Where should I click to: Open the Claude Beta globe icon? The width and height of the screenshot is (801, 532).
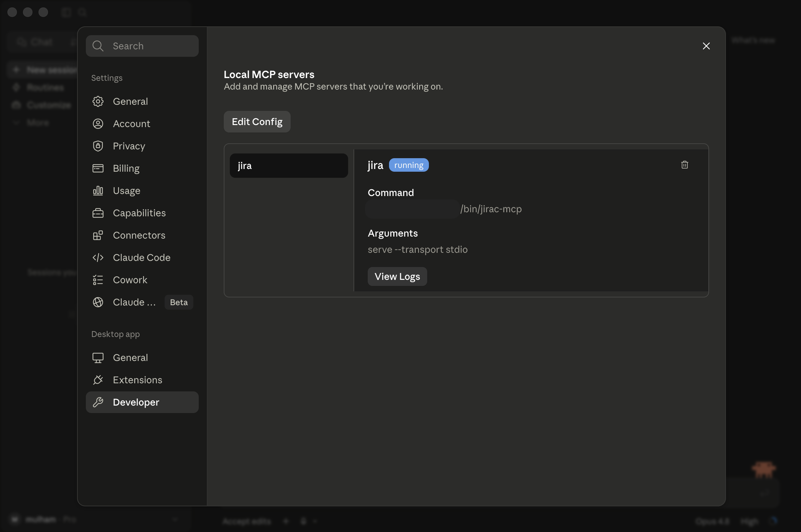click(98, 302)
